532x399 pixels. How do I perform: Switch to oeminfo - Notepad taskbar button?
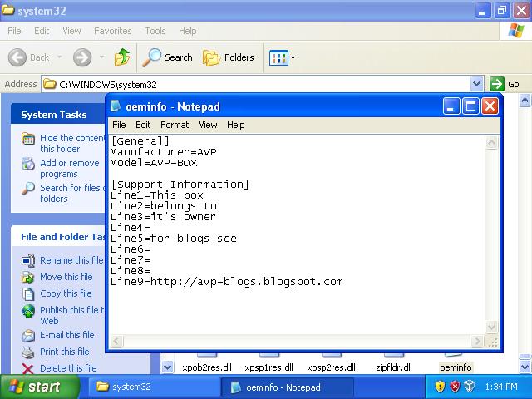[x=287, y=387]
